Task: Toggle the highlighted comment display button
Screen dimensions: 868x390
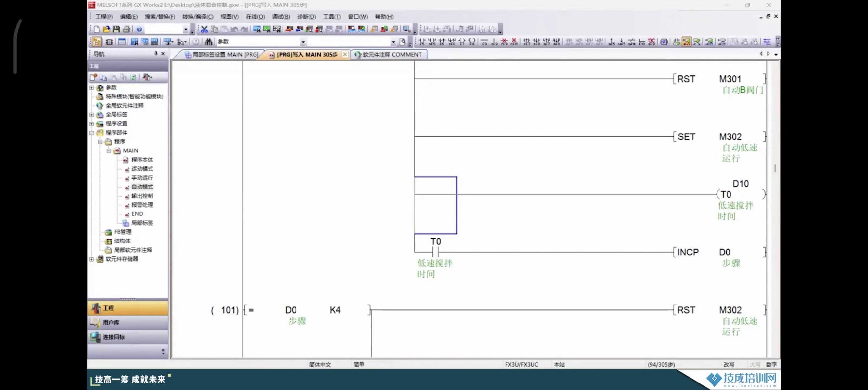Action: pos(686,42)
